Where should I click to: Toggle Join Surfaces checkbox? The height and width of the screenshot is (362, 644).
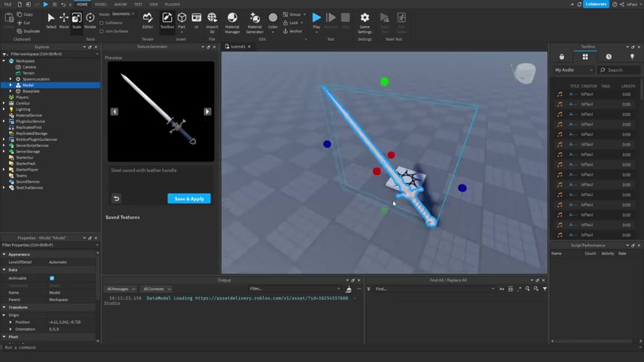[102, 31]
